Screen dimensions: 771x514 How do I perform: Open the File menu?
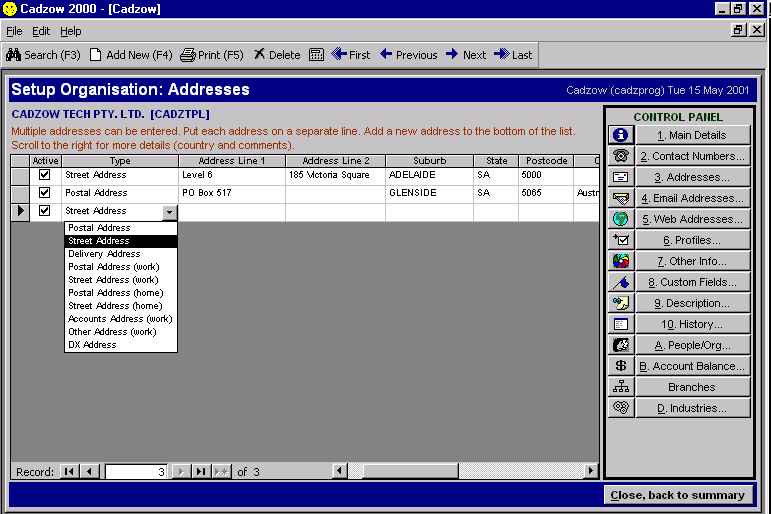click(x=14, y=31)
